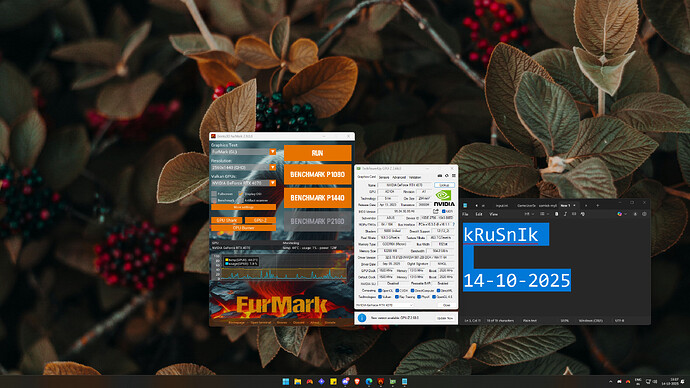Show hidden tray icons chevron on taskbar
The width and height of the screenshot is (690, 388).
click(610, 381)
